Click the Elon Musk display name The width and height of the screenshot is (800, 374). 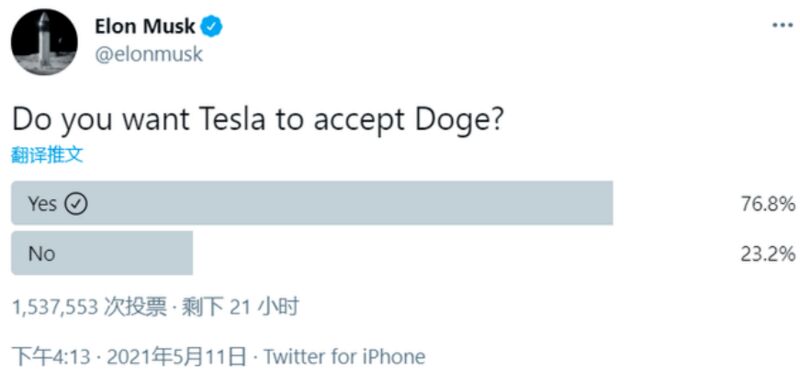(x=144, y=26)
